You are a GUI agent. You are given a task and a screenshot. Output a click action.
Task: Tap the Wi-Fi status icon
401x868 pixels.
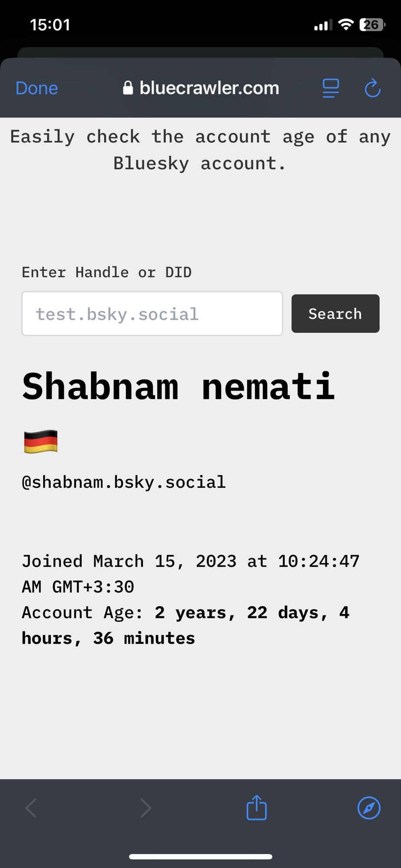(x=346, y=25)
